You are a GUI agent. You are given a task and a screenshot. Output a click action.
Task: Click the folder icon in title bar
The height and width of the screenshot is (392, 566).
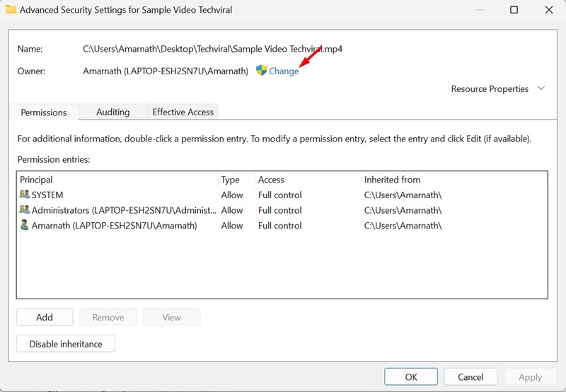tap(11, 10)
